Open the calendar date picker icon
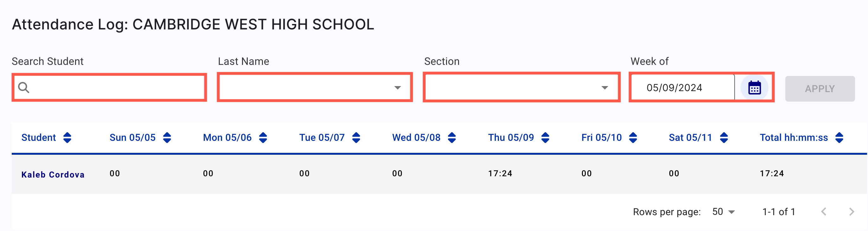The image size is (868, 231). (755, 87)
